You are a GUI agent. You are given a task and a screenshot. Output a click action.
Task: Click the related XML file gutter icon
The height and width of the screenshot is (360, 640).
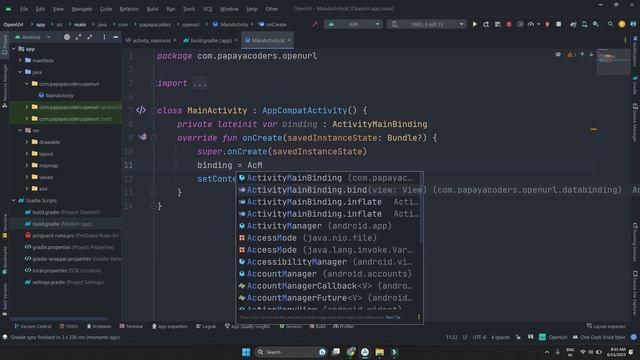click(x=141, y=110)
